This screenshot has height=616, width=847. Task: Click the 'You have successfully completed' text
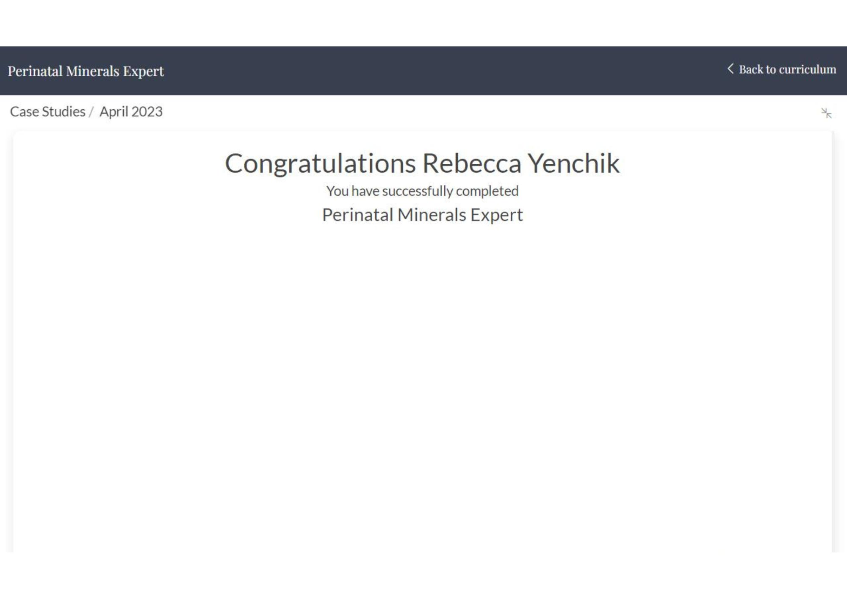422,191
